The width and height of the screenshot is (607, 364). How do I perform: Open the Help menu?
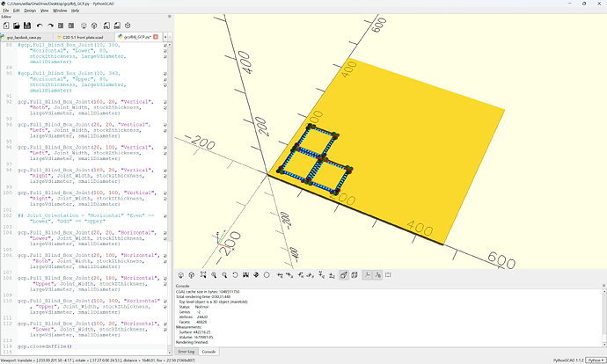[x=75, y=11]
